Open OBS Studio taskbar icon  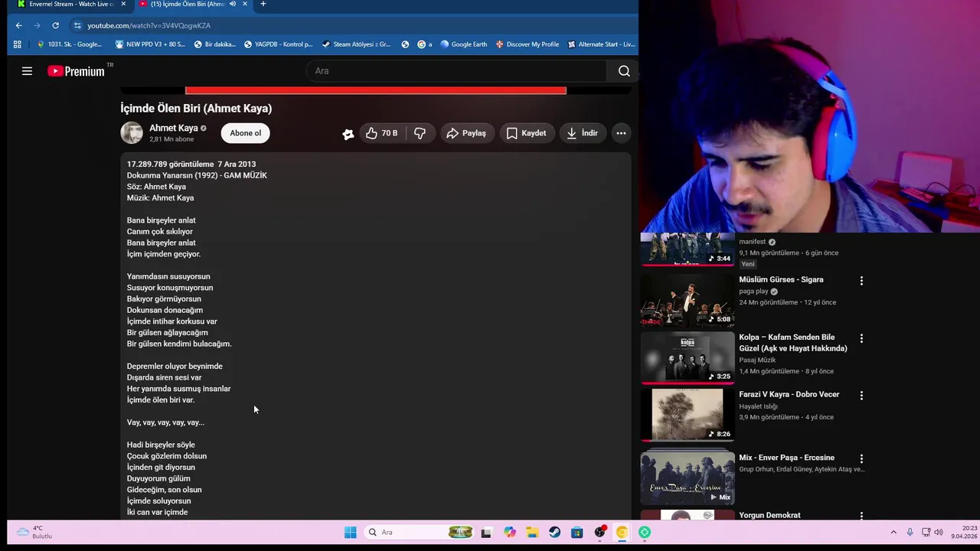600,533
